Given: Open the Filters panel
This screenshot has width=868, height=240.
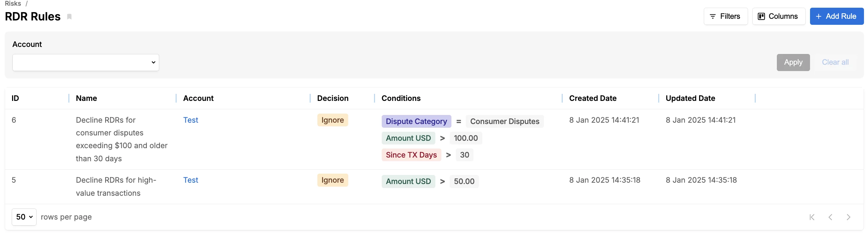Looking at the screenshot, I should pyautogui.click(x=725, y=16).
